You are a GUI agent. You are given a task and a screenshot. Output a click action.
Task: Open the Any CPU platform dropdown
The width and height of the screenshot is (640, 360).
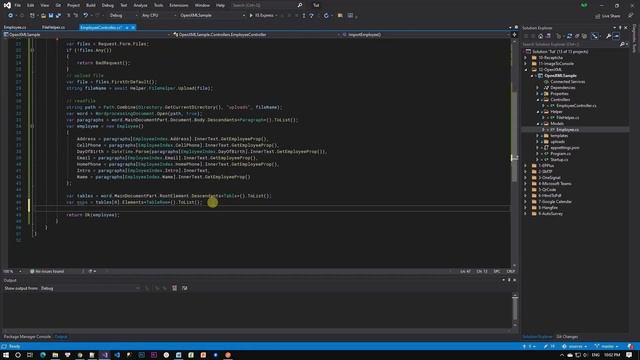pos(158,16)
